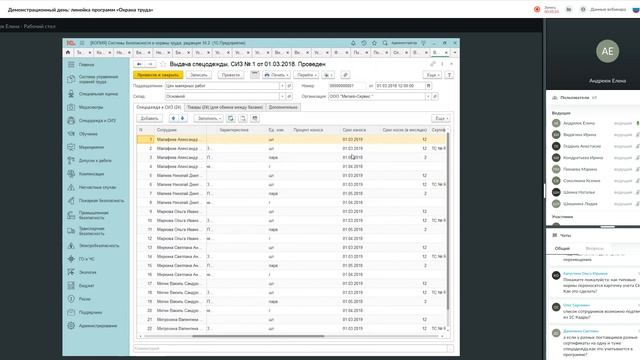Switch to the Дополнительно tab

pyautogui.click(x=283, y=107)
